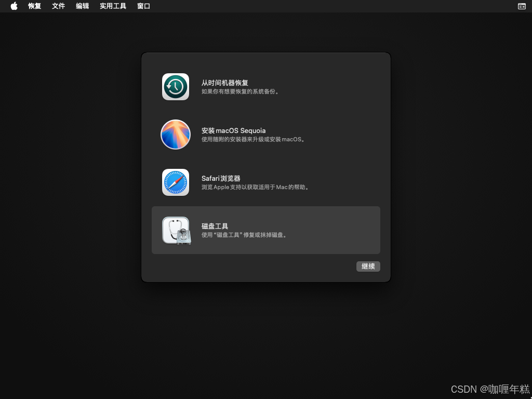Viewport: 532px width, 399px height.
Task: Click the Safari compass icon
Action: [x=176, y=182]
